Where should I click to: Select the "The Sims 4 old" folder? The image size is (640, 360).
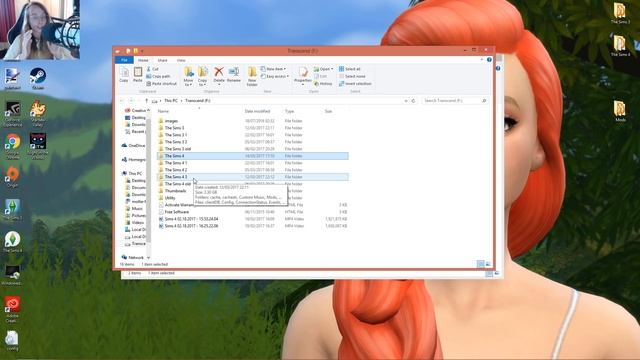(174, 184)
